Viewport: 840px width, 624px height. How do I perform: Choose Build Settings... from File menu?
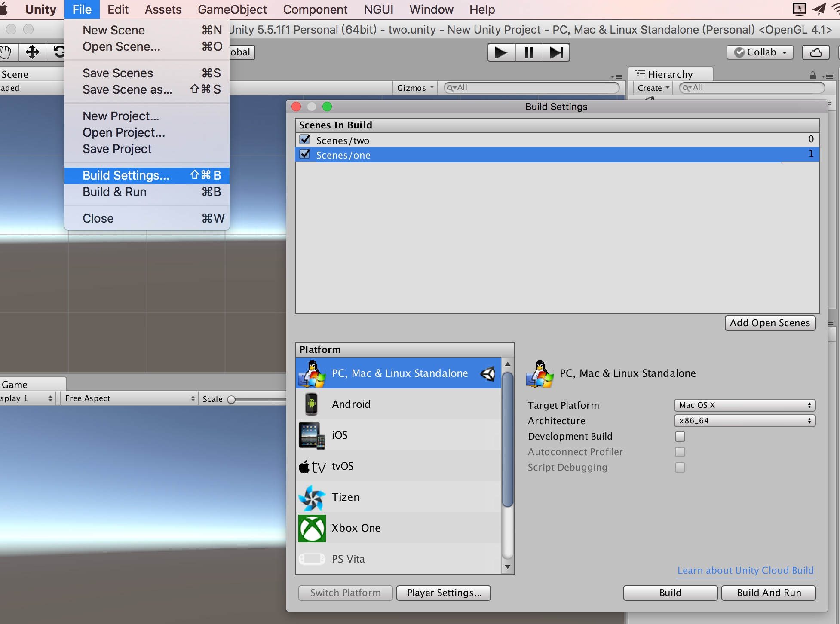[x=147, y=175]
